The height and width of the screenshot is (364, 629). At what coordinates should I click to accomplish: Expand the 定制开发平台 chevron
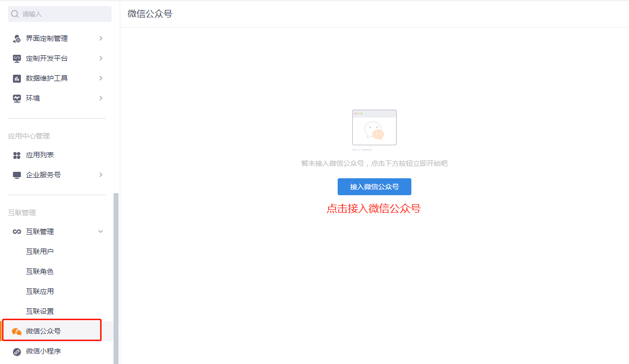click(101, 58)
